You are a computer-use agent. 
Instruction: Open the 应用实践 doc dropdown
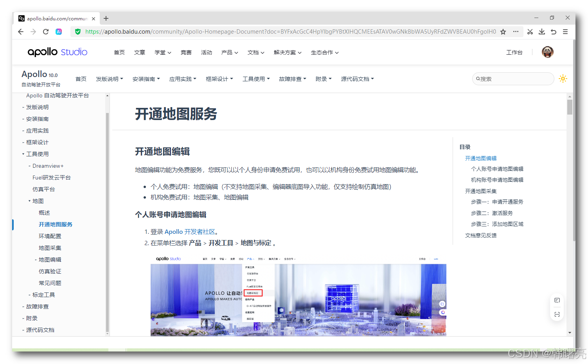click(183, 79)
